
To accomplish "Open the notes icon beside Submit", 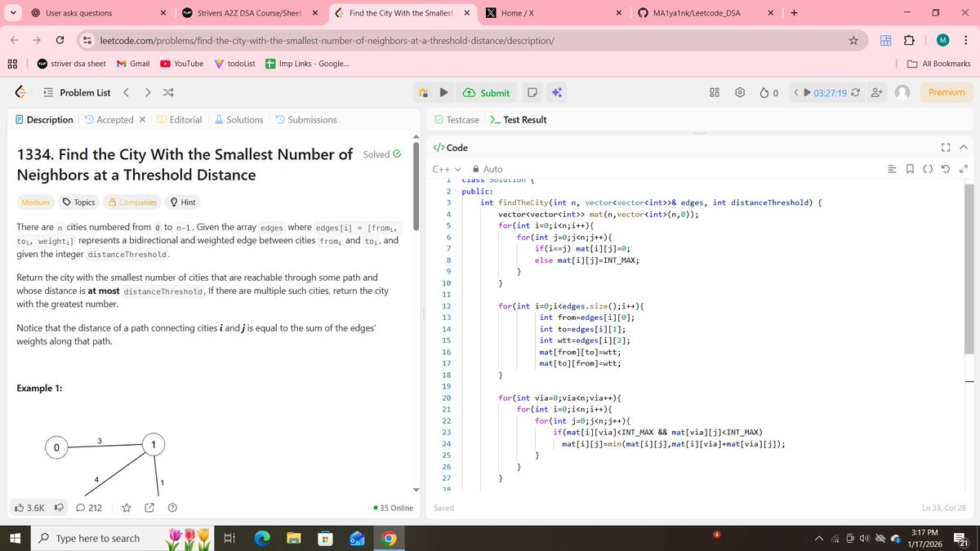I will [x=532, y=92].
